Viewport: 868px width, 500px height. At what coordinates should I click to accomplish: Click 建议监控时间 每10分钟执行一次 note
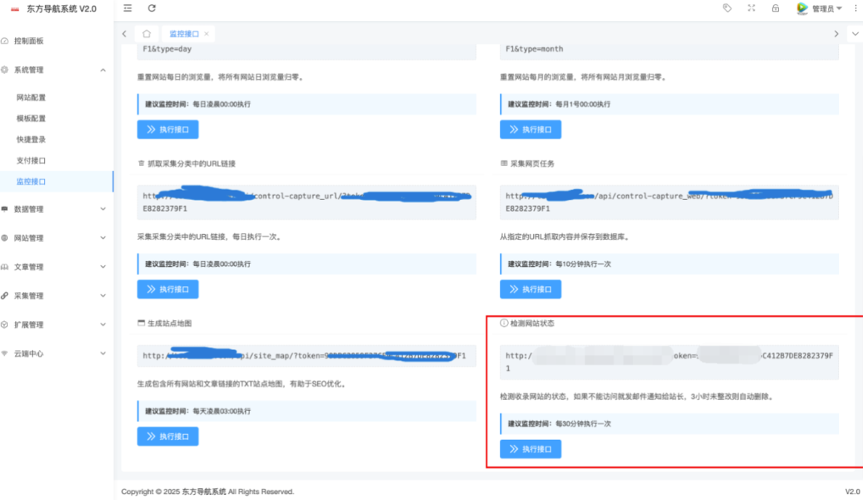coord(670,264)
